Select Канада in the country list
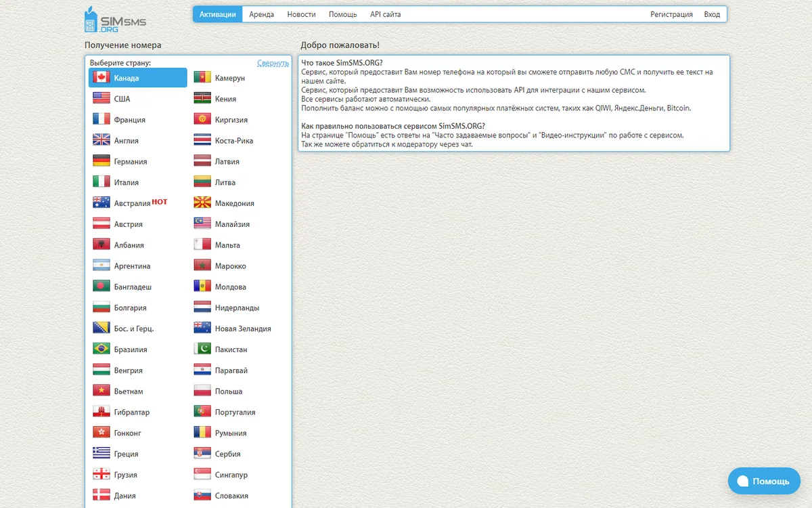The height and width of the screenshot is (508, 812). [138, 78]
